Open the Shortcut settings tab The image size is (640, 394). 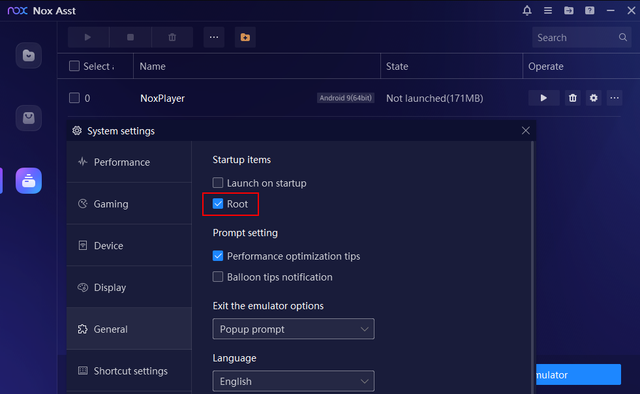click(129, 371)
